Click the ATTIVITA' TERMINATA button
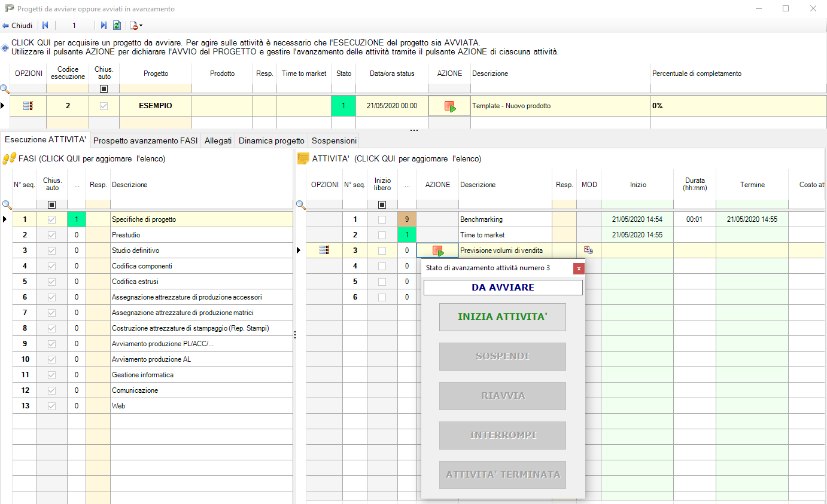827x504 pixels. point(503,475)
